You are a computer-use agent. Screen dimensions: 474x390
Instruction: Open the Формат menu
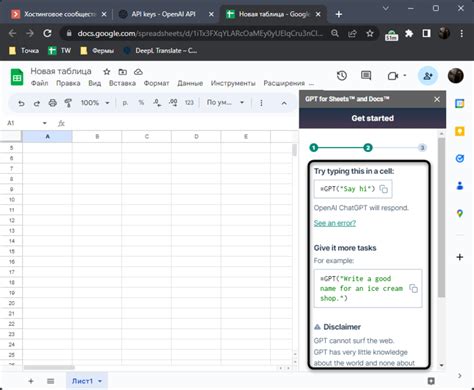pos(156,83)
